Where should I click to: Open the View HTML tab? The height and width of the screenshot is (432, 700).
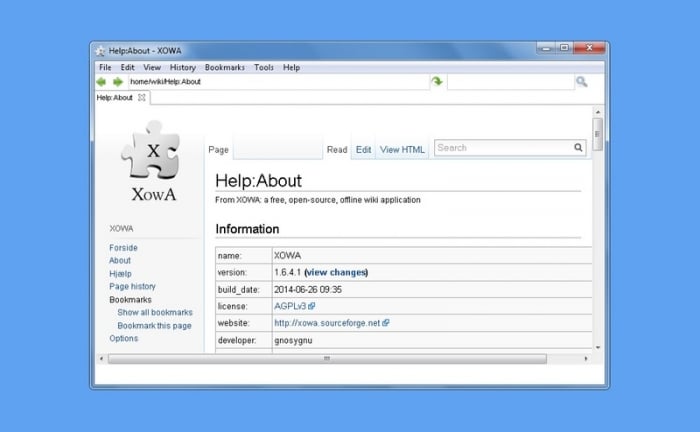(402, 150)
